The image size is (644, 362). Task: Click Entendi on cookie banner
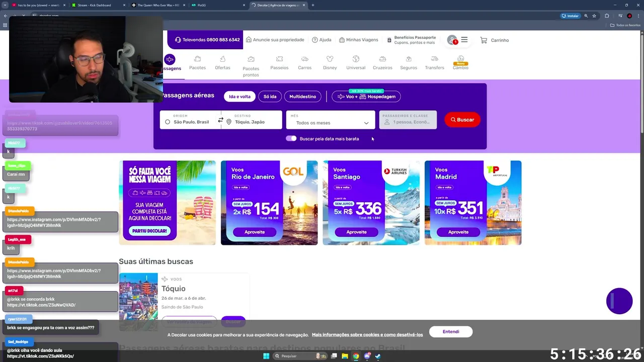[x=451, y=332]
